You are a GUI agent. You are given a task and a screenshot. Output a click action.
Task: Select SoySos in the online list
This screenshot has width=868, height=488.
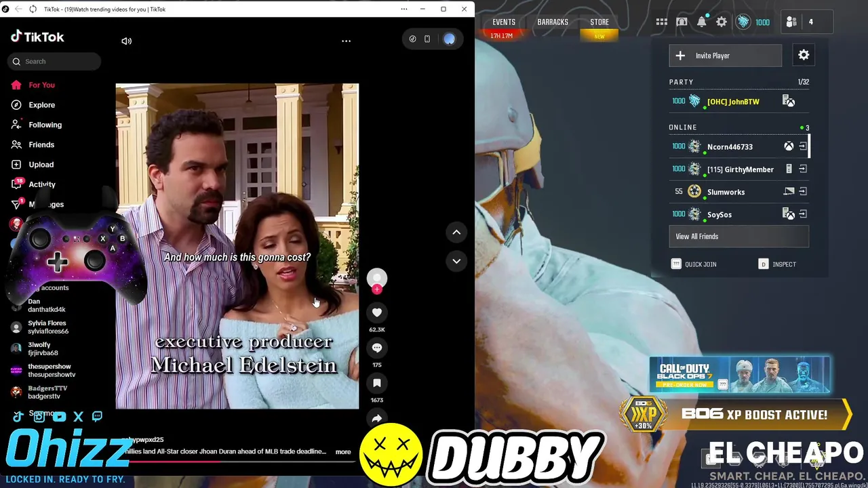point(738,214)
